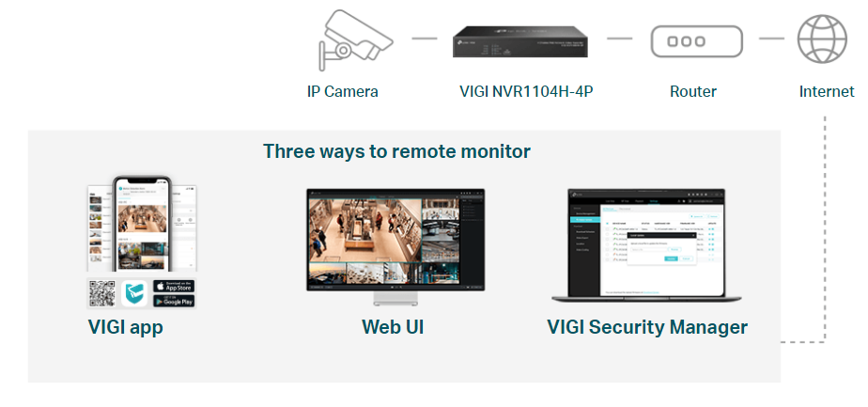
Task: Click the Router icon
Action: (696, 41)
